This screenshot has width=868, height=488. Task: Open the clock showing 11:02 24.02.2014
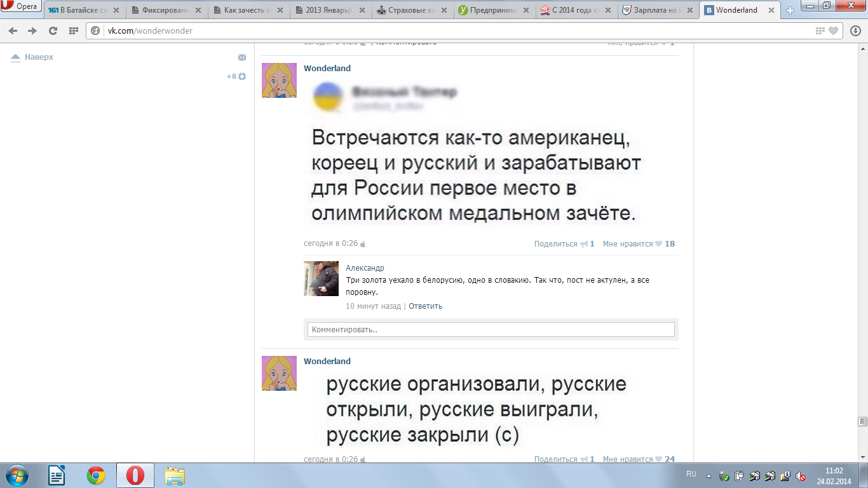click(834, 475)
